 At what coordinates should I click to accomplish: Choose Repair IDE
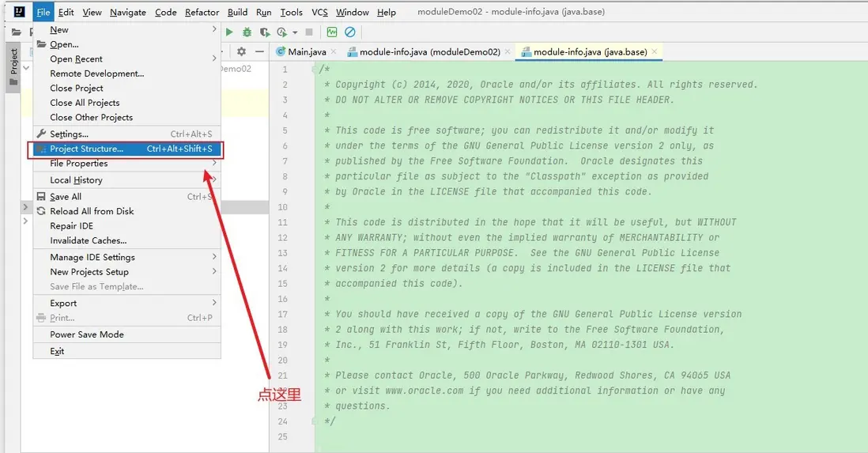pyautogui.click(x=126, y=226)
